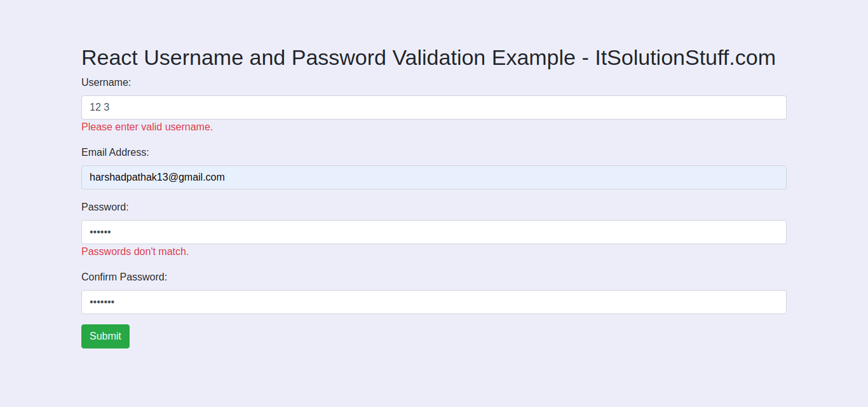Click the "Please enter valid username." error
The height and width of the screenshot is (407, 868).
pos(147,127)
